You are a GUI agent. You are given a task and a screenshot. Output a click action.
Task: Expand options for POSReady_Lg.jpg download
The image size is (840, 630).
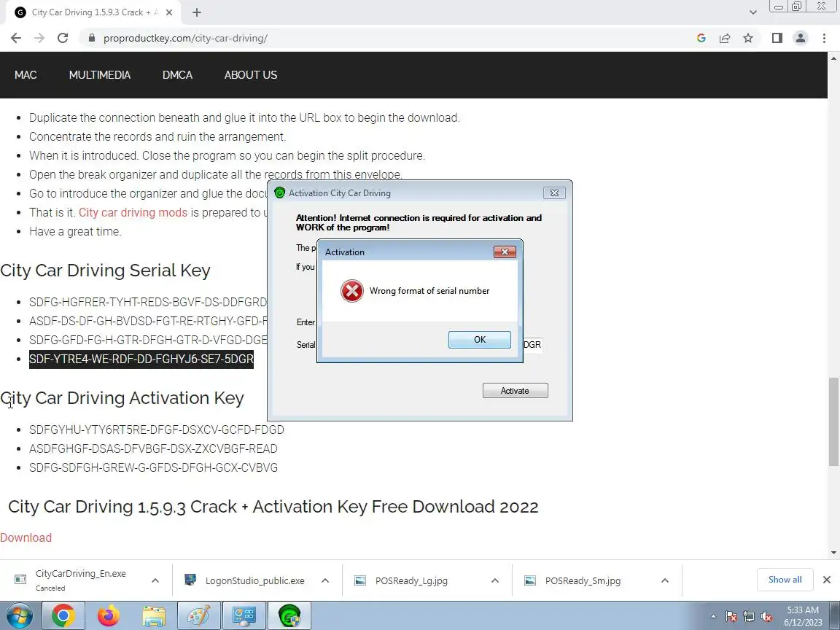(495, 580)
